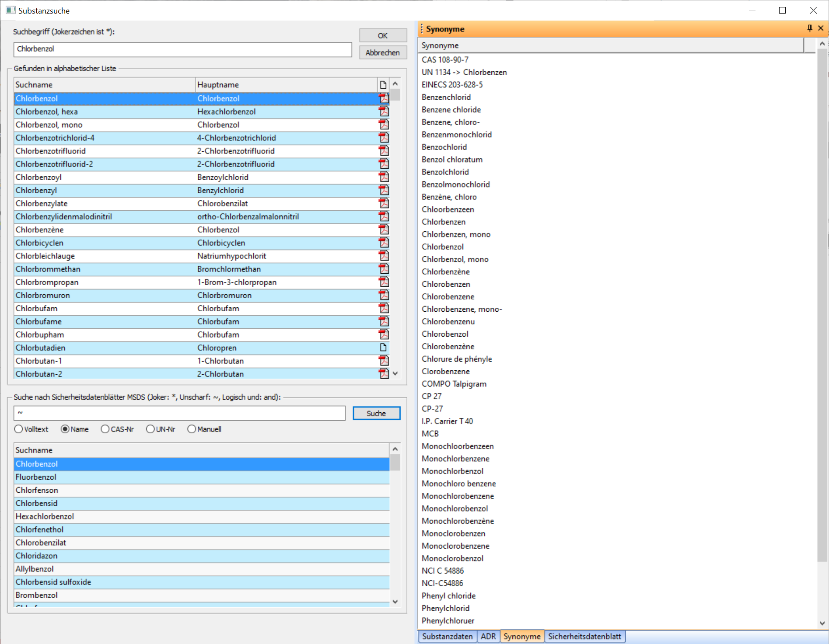Open PDF icon for Chlorbenzylate row

384,203
